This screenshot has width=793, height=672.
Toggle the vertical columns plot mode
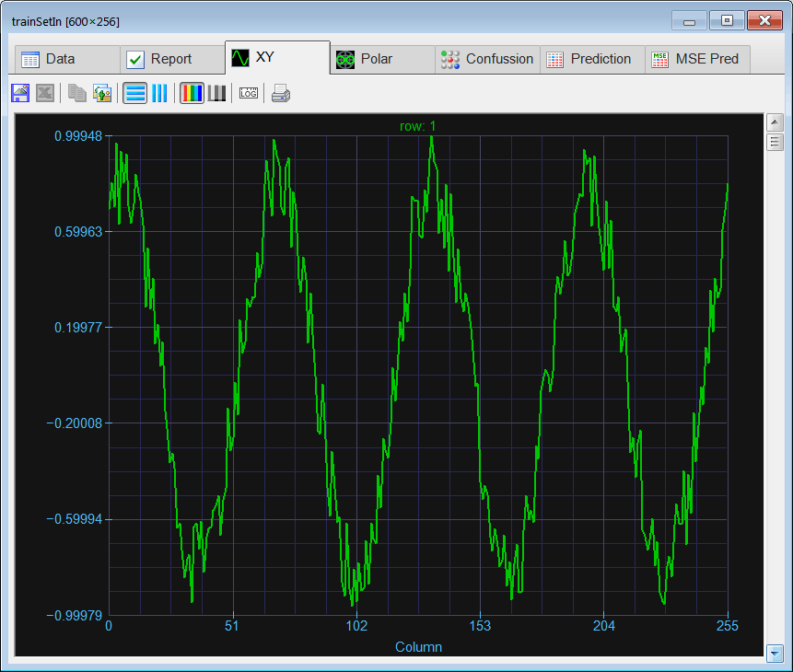[159, 93]
